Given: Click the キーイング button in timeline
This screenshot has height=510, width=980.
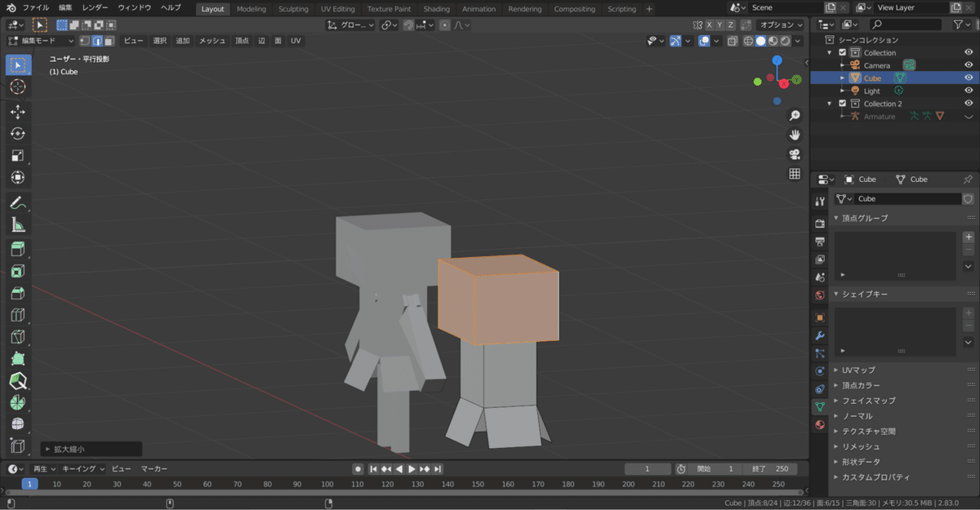Looking at the screenshot, I should [x=84, y=469].
